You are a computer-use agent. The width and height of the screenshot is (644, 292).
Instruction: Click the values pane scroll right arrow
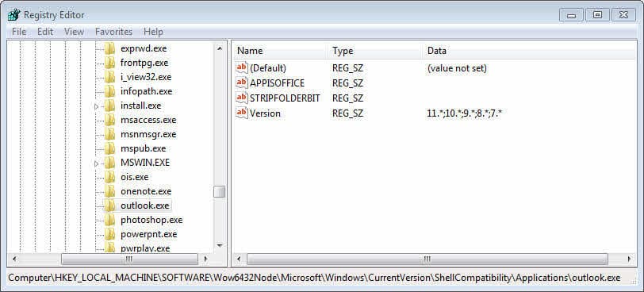pyautogui.click(x=629, y=259)
